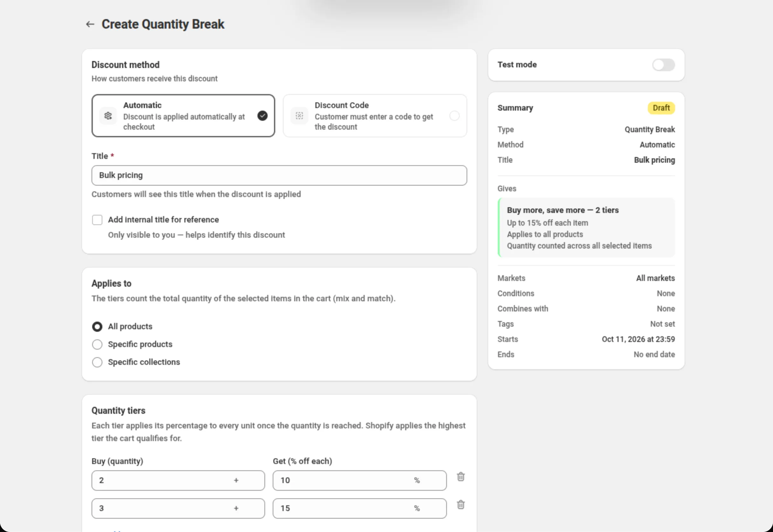Click the All markets value

pyautogui.click(x=655, y=278)
